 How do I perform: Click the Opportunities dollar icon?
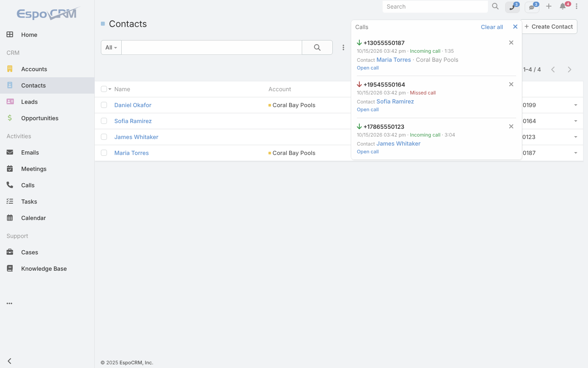(x=10, y=118)
